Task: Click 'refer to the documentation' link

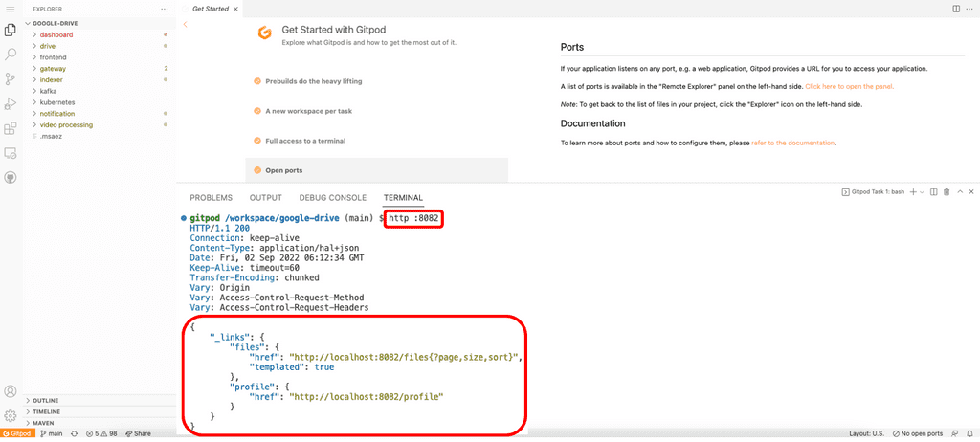Action: click(793, 143)
